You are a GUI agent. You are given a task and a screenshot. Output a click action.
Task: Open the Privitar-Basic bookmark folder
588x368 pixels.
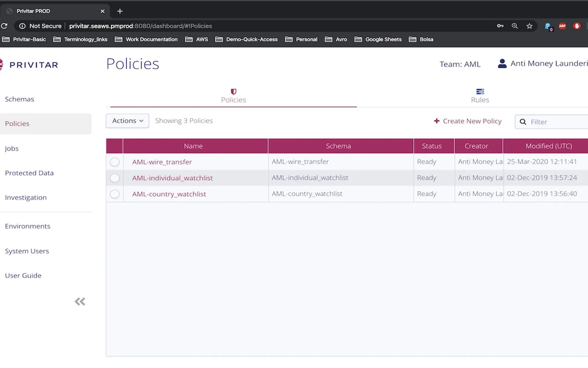[x=24, y=39]
